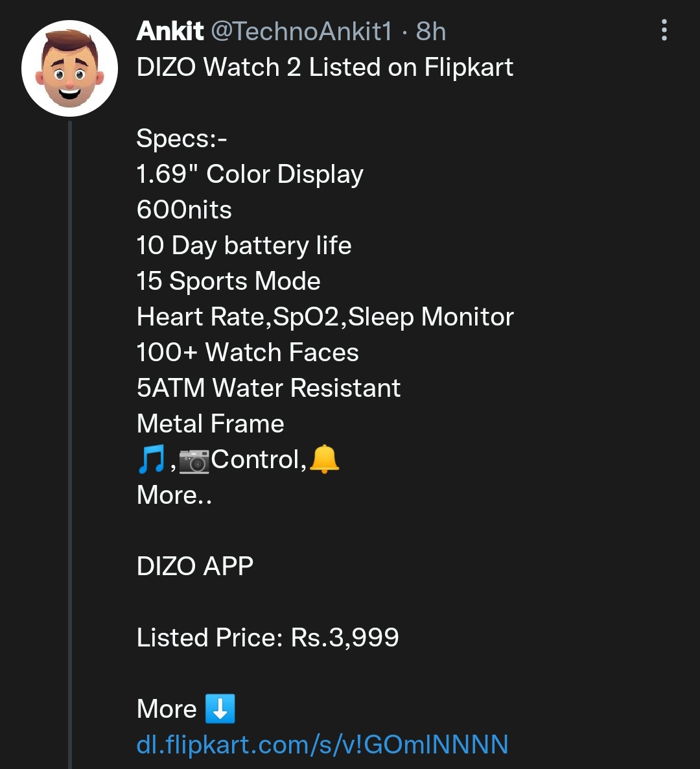Click the 'Listed Price: Rs.3,999' line
Image resolution: width=700 pixels, height=769 pixels.
(x=268, y=637)
